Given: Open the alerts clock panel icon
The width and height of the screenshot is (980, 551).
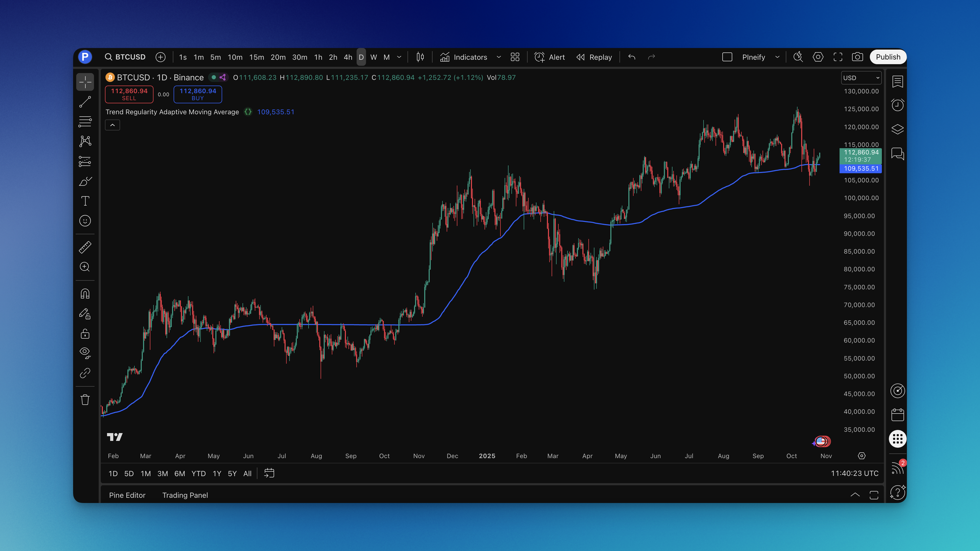Looking at the screenshot, I should 898,105.
